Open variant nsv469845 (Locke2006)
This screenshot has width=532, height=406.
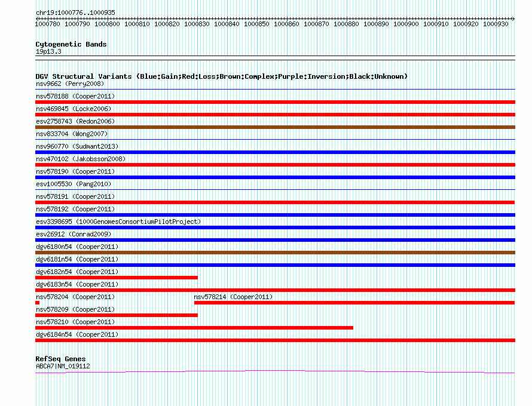[x=74, y=109]
